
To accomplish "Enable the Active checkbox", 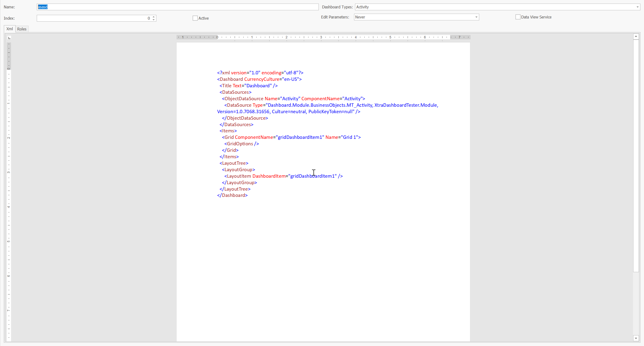I will pyautogui.click(x=195, y=18).
